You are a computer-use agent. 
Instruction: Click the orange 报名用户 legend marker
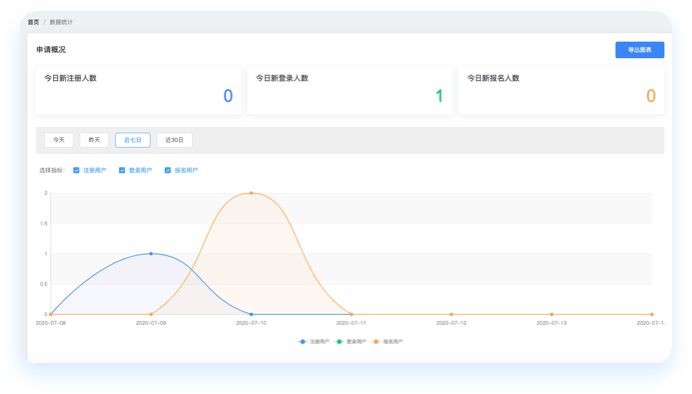[x=376, y=341]
